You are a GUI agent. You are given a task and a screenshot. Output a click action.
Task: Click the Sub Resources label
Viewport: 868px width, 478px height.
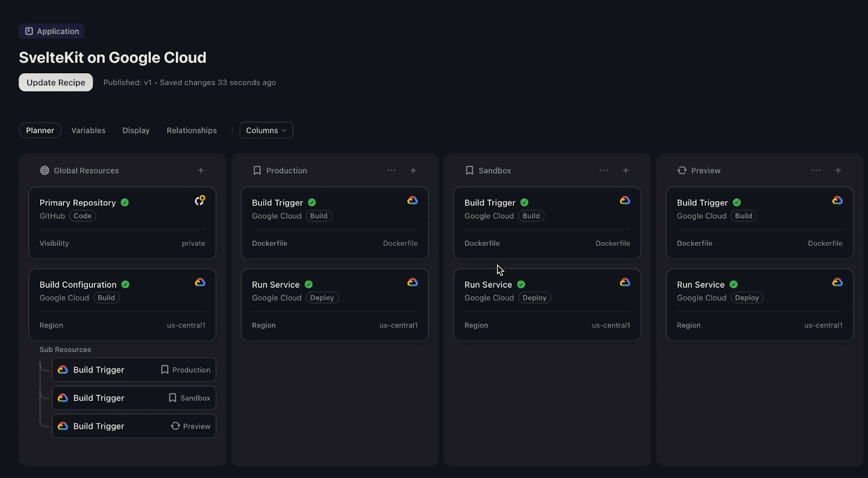point(65,349)
